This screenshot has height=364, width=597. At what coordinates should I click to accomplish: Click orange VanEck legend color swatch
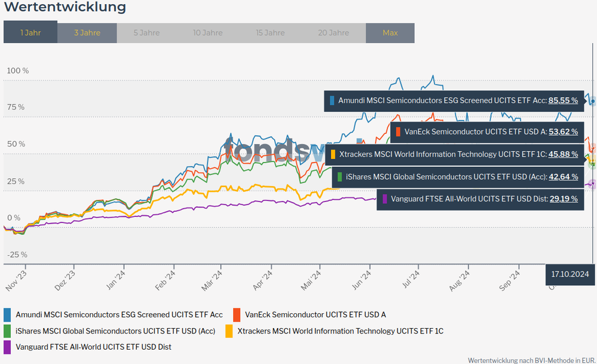point(237,314)
